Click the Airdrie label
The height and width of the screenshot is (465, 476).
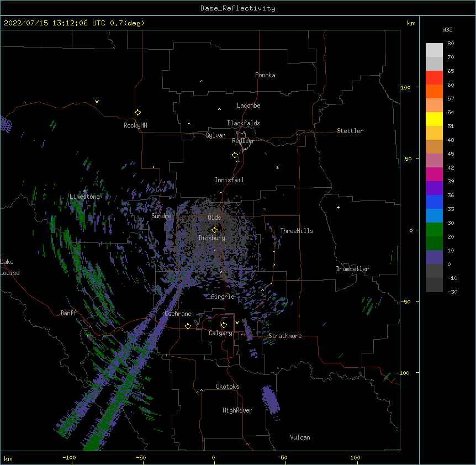(x=223, y=297)
